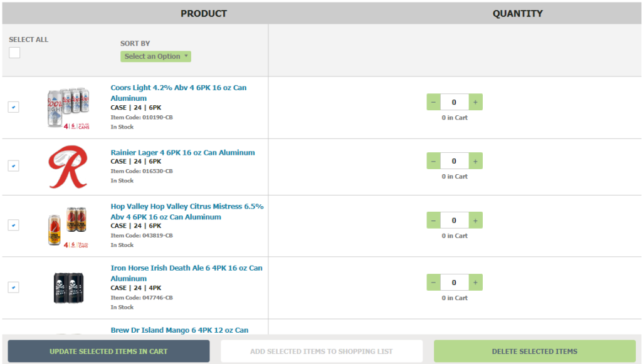Click the Iron Horse quantity input field
Viewport: 642px width, 364px height.
click(455, 283)
